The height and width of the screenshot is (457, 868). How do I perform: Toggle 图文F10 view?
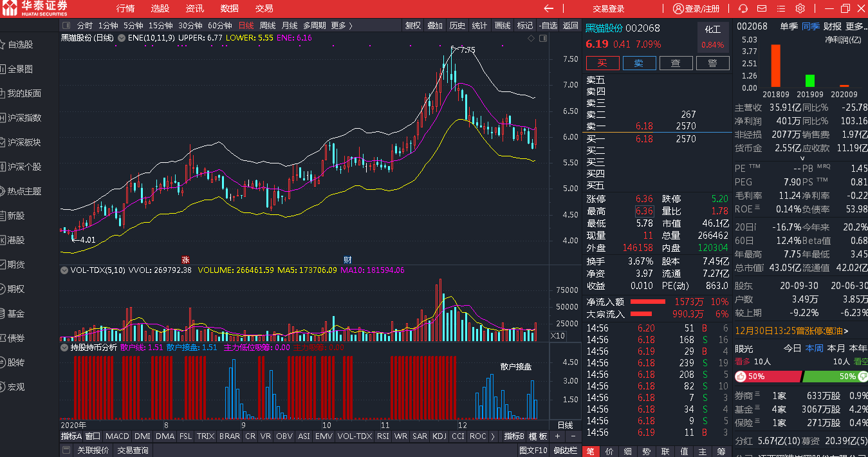tap(533, 450)
